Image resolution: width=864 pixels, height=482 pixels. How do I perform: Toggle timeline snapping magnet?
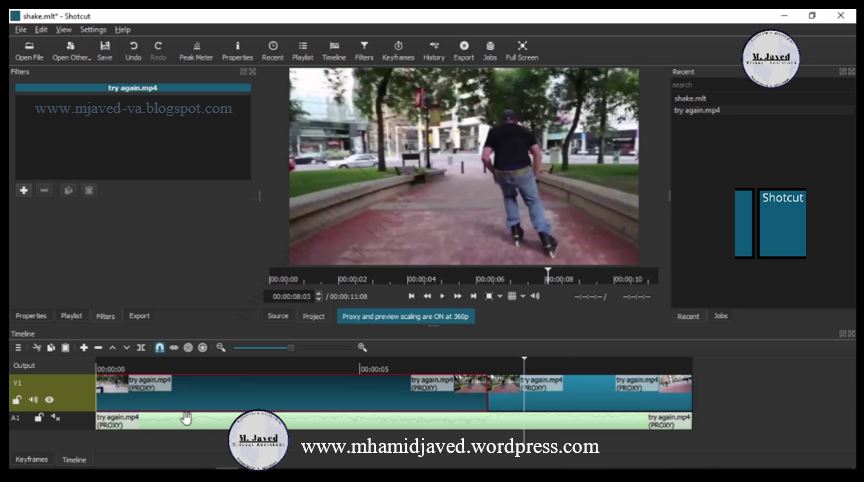pos(159,348)
